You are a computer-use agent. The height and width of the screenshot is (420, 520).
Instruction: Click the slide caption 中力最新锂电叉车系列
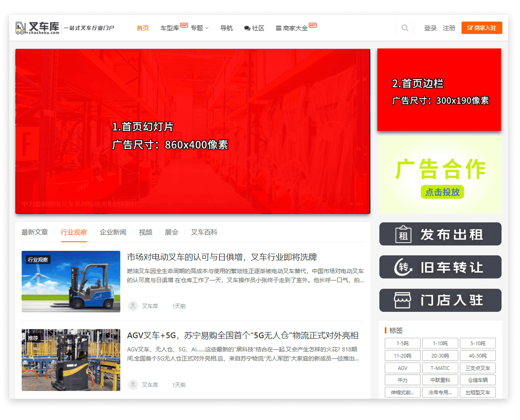pyautogui.click(x=79, y=204)
